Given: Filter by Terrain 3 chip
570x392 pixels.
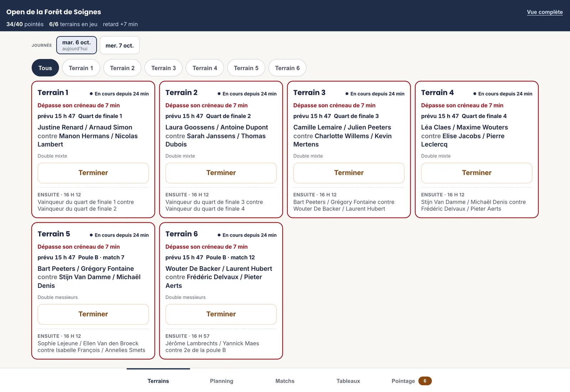Looking at the screenshot, I should tap(164, 68).
